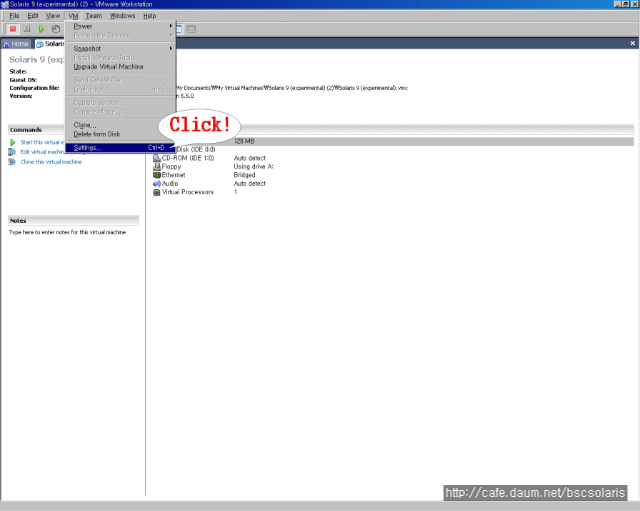
Task: Click the Solaris tab's virtual machine icon
Action: tap(40, 44)
